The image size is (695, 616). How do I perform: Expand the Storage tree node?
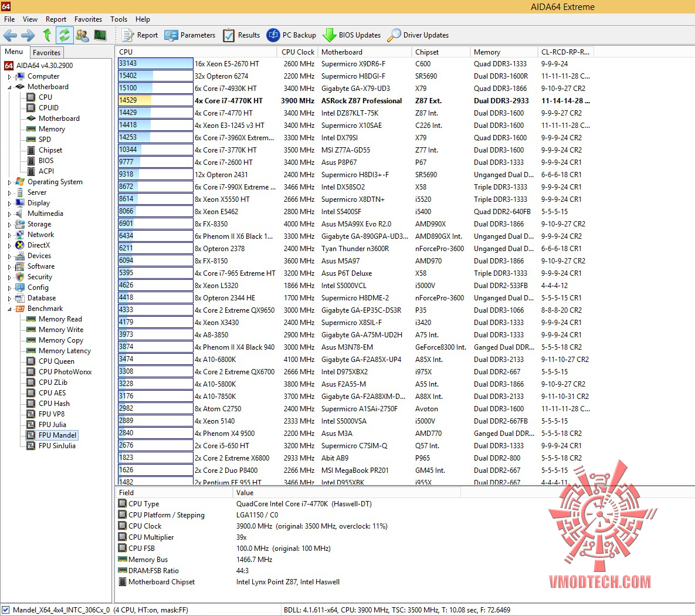[9, 225]
